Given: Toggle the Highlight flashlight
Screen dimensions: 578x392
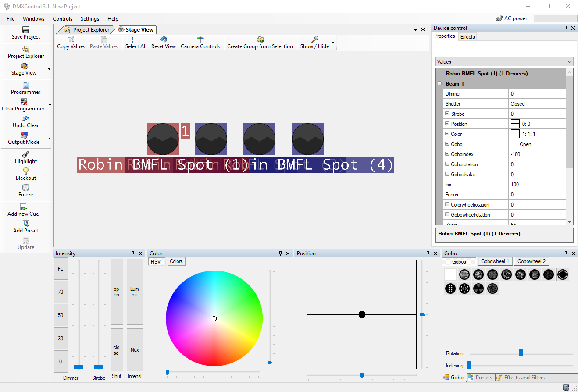Looking at the screenshot, I should click(x=26, y=154).
